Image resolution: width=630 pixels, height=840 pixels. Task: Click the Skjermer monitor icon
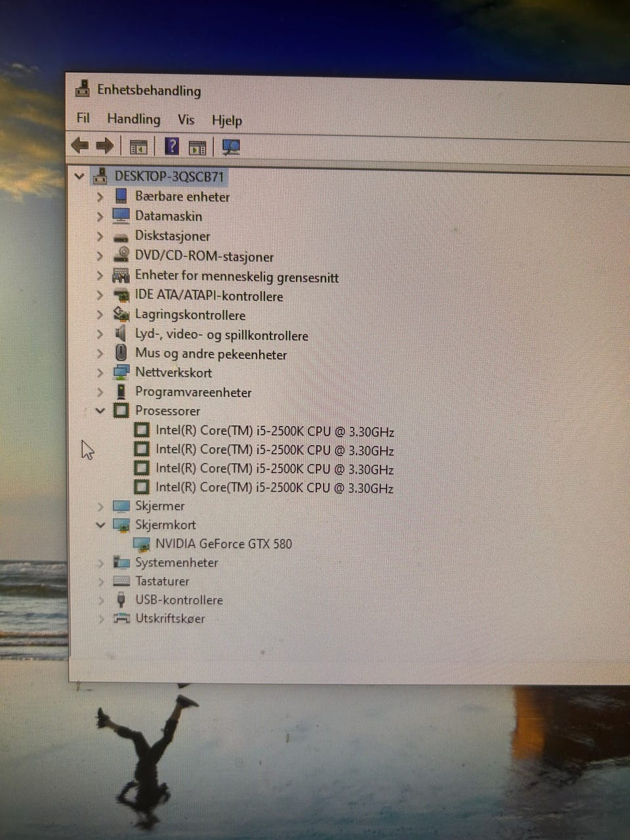coord(121,506)
